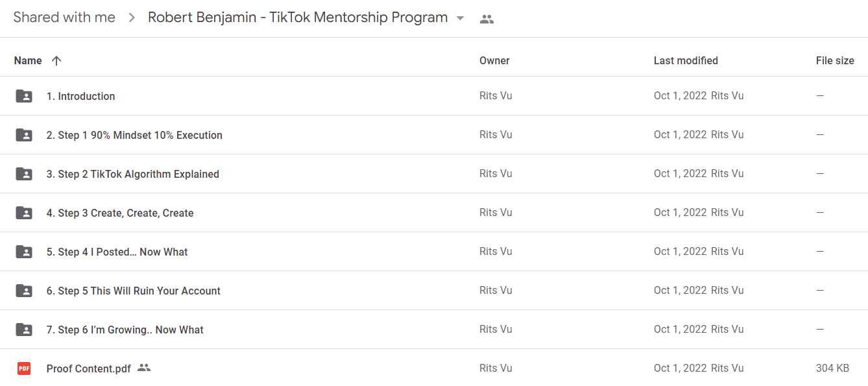Screen dimensions: 868x386
Task: Click folder icon beside Step 1 90% Mindset
Action: (x=24, y=135)
